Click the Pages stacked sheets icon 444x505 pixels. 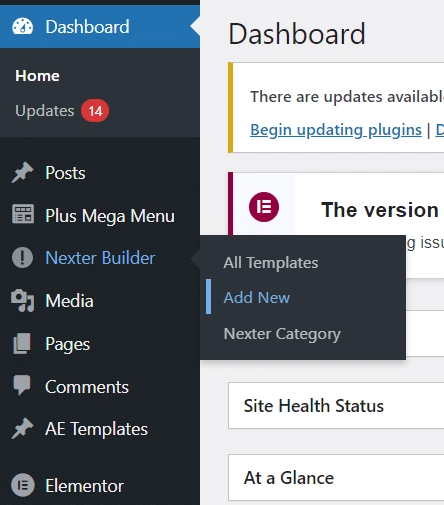click(22, 343)
